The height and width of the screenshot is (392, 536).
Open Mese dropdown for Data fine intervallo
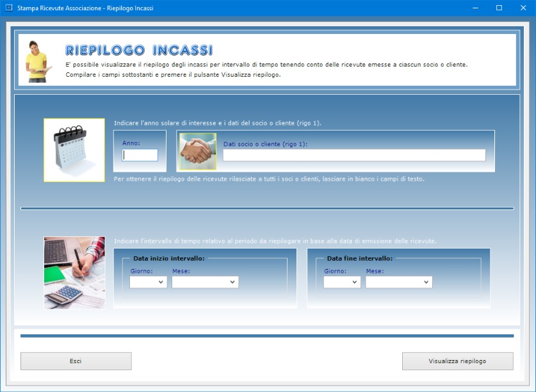(x=399, y=282)
